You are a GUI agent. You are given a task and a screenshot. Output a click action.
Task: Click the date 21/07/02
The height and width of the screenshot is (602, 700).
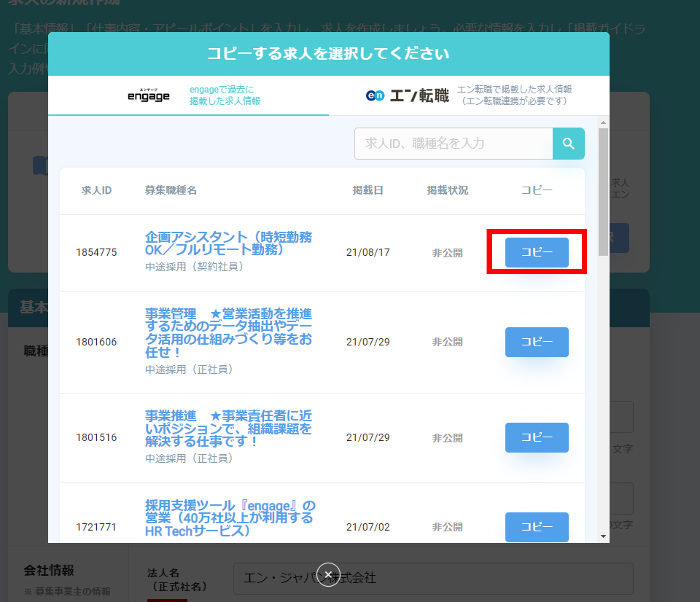tap(368, 527)
